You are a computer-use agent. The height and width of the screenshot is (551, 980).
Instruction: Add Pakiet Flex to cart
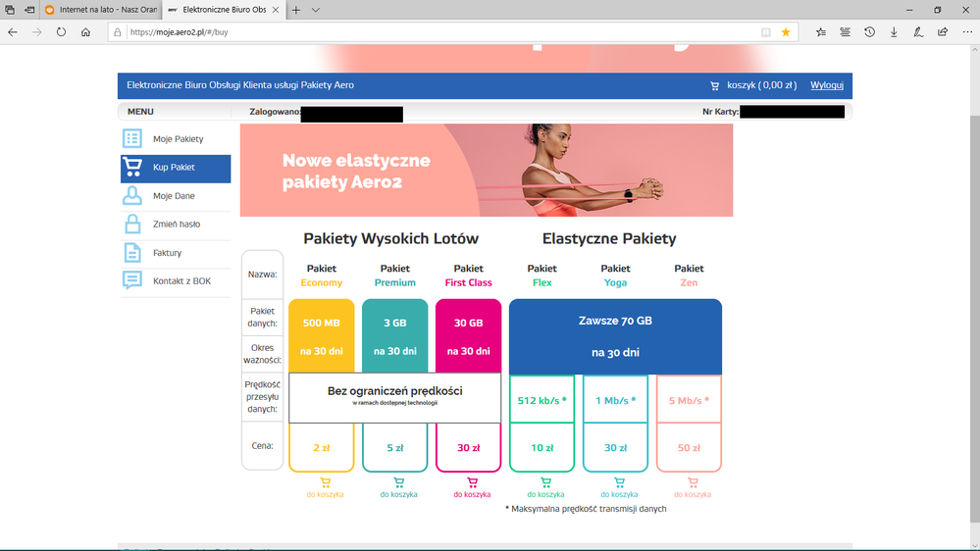(x=545, y=487)
